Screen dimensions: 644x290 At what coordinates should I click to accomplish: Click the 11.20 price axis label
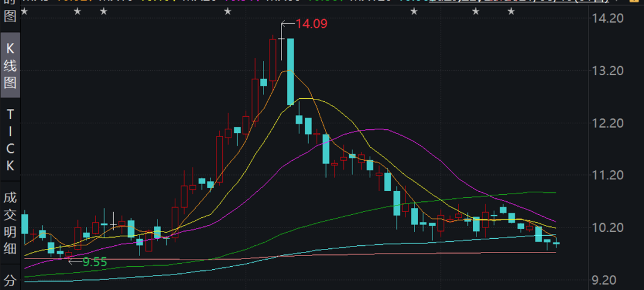tap(608, 175)
